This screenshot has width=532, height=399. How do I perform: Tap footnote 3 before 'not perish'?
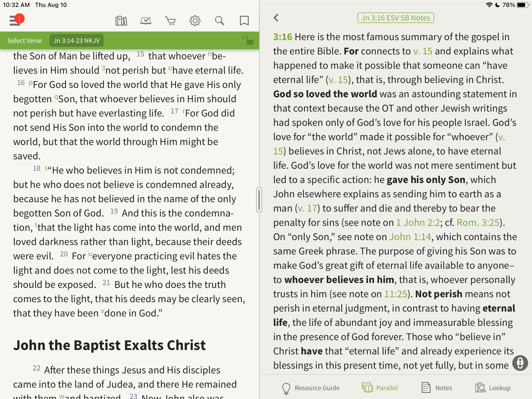point(103,68)
